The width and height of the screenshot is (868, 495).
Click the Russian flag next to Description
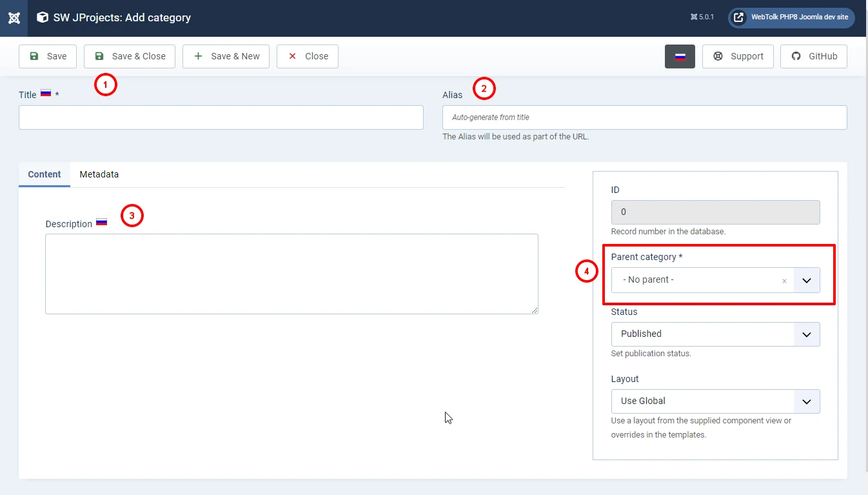click(x=101, y=222)
